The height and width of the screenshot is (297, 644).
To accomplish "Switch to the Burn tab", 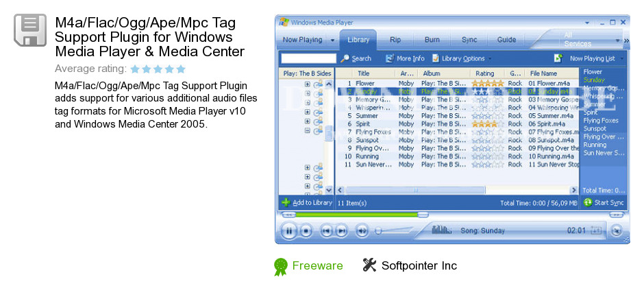I will coord(432,40).
